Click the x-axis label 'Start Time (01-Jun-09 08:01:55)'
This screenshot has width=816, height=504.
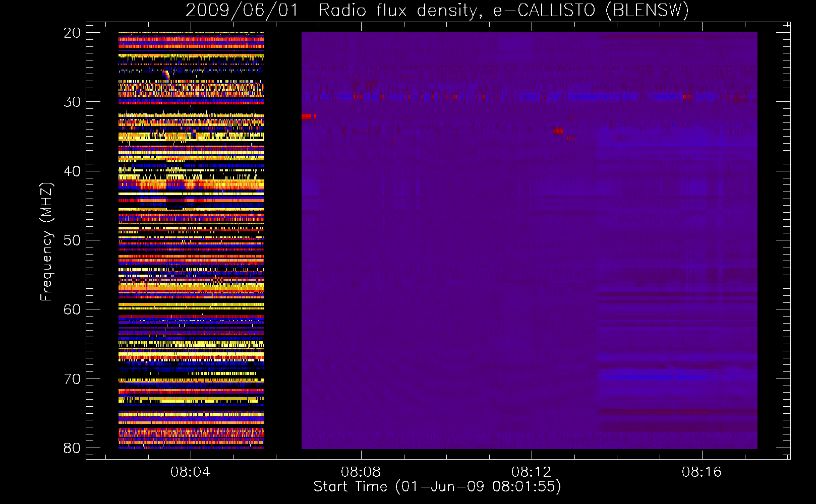[x=437, y=487]
